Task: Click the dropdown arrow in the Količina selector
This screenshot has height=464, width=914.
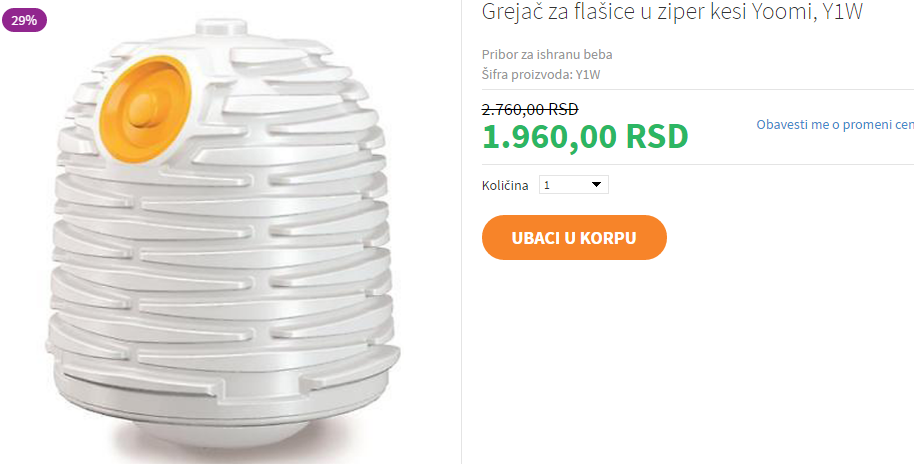Action: tap(596, 185)
